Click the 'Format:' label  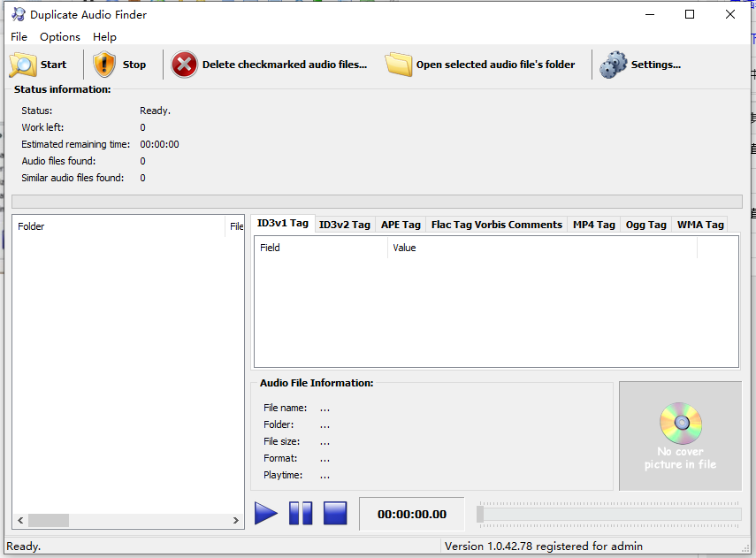(280, 458)
